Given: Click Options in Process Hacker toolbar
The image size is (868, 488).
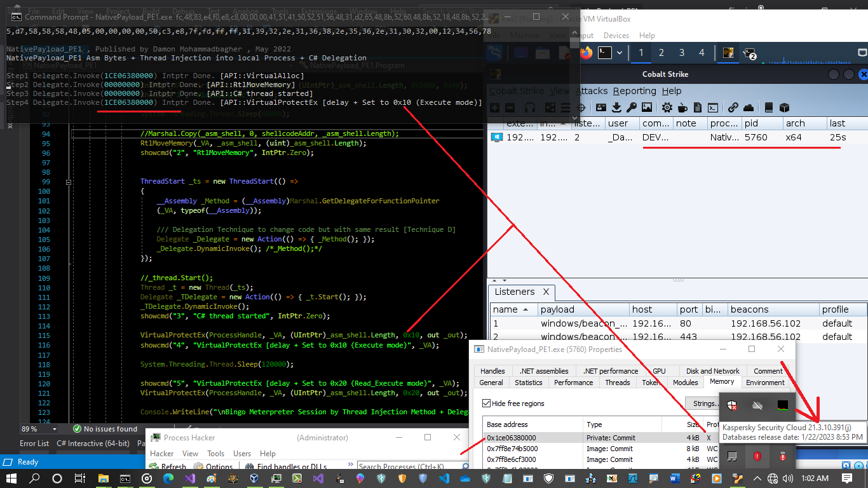Looking at the screenshot, I should click(214, 467).
